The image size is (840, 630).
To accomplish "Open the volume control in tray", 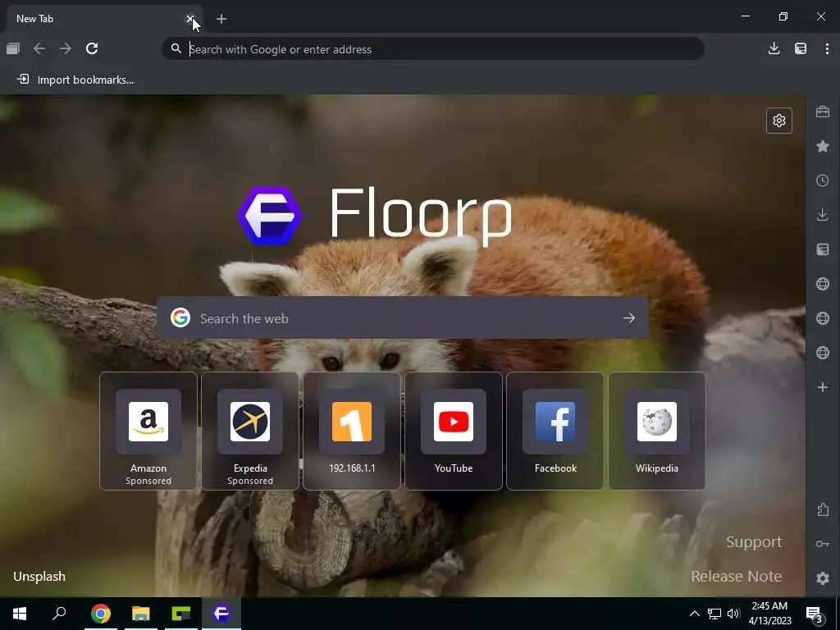I will [733, 614].
